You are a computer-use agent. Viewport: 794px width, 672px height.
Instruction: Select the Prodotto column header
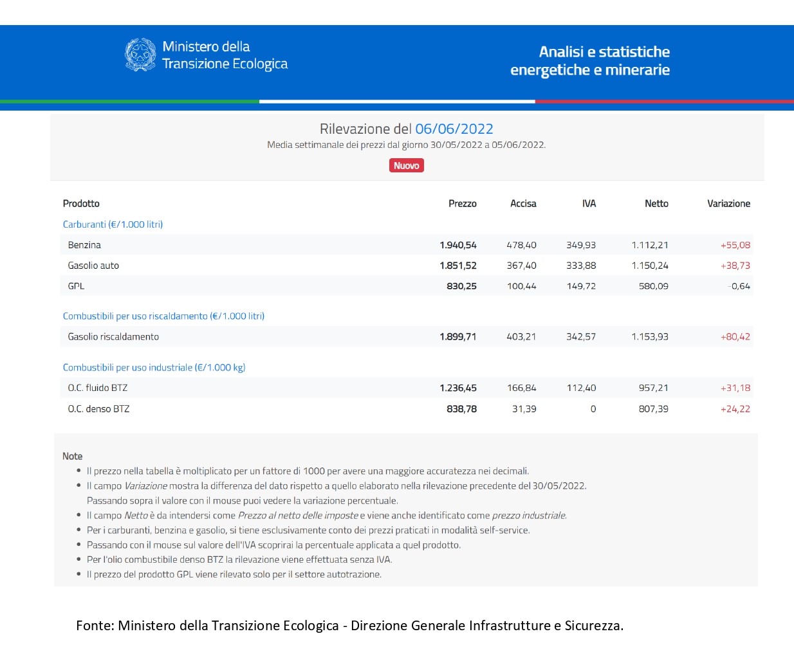81,203
